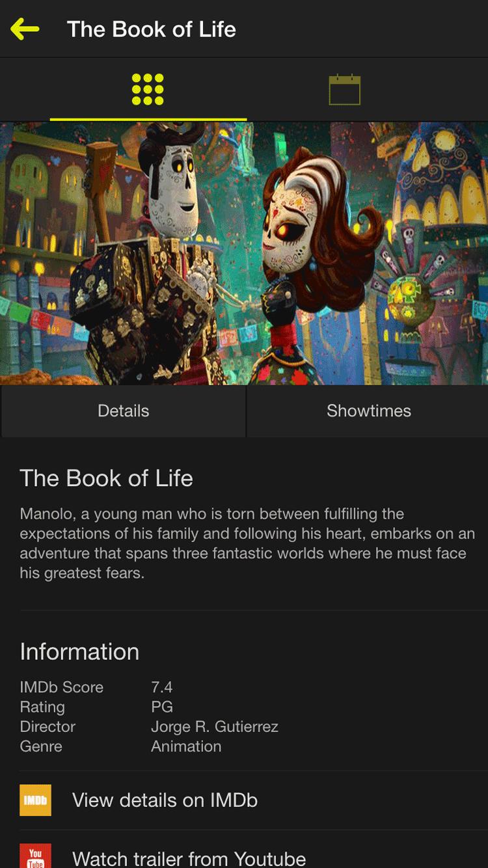Open the calendar icon tab
This screenshot has width=488, height=868.
[x=344, y=90]
